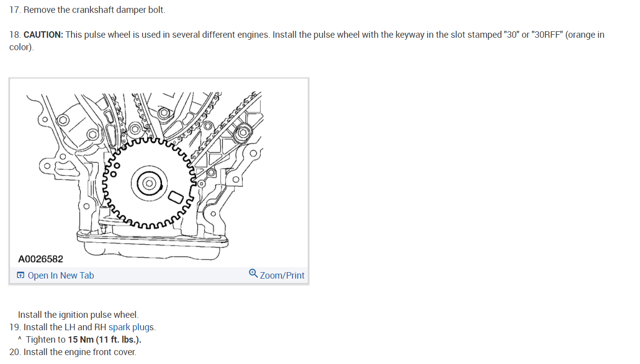The height and width of the screenshot is (364, 640).
Task: Click the caret before Tighten to
Action: coord(20,340)
